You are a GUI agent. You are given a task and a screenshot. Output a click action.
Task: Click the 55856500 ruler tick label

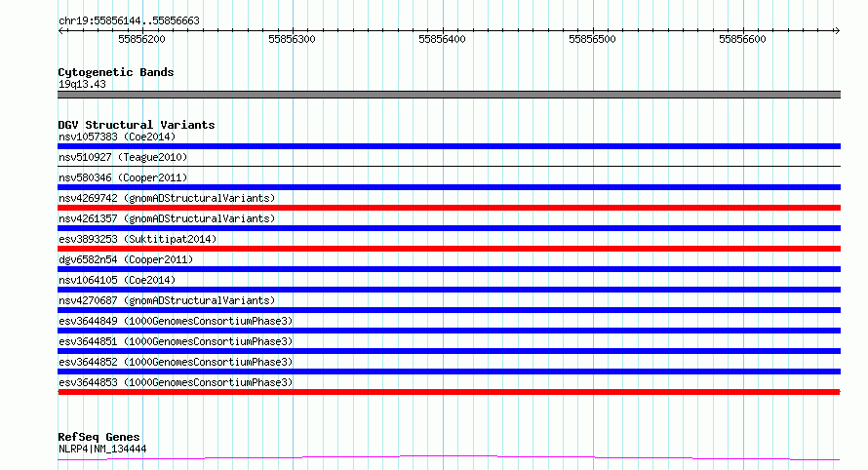click(x=592, y=39)
